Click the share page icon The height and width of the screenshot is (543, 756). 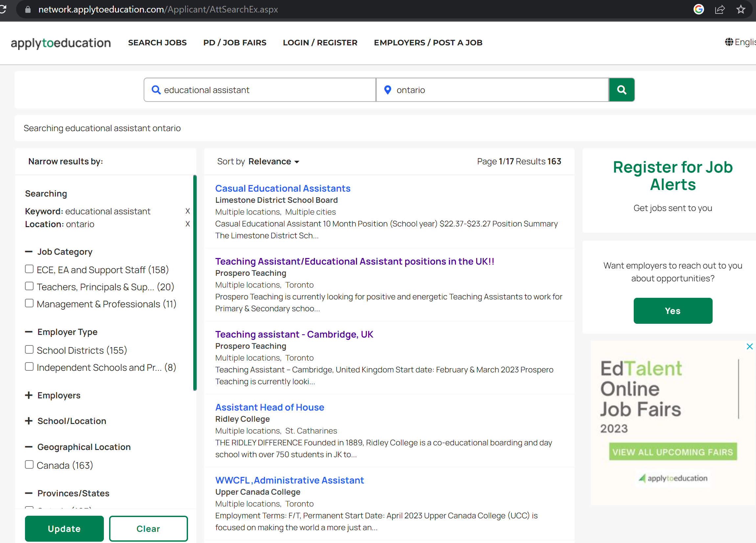click(x=720, y=9)
